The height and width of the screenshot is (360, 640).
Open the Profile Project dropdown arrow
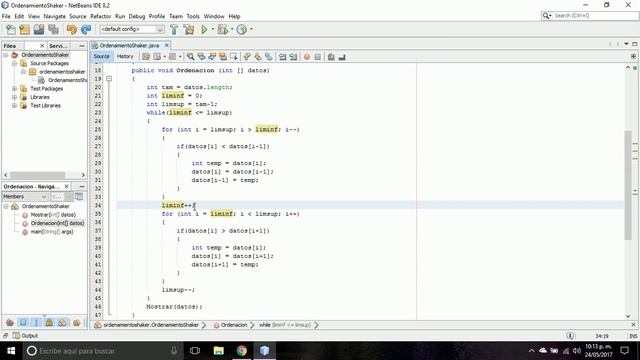pyautogui.click(x=251, y=29)
